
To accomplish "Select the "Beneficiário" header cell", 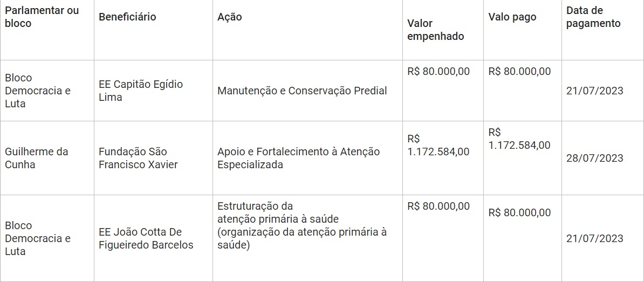I will coord(127,17).
